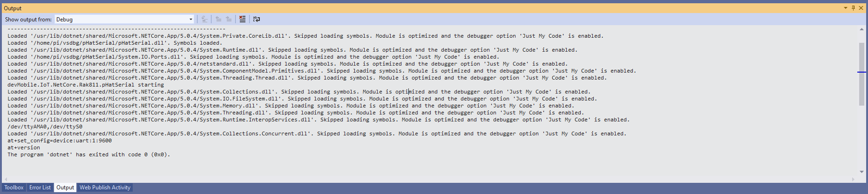Click the 'at+version' output line
The image size is (868, 194).
click(24, 147)
